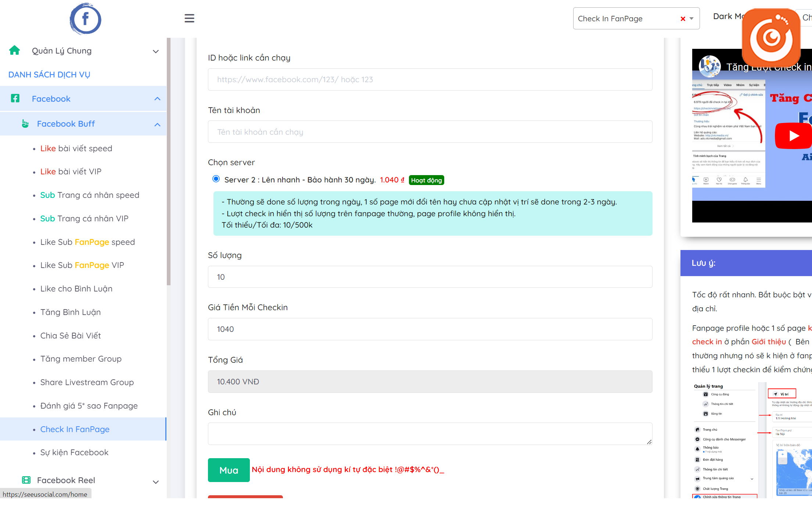Open Like bài viết speed menu item
812x507 pixels.
click(x=76, y=148)
